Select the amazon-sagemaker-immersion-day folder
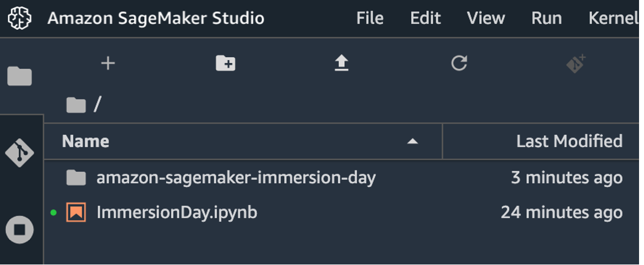Viewport: 644px width, 265px height. [x=342, y=178]
